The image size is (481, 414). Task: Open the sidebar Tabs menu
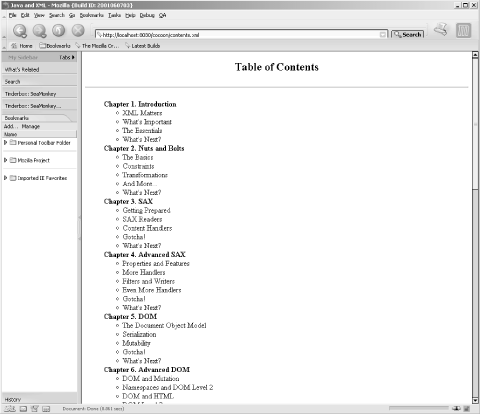click(67, 57)
